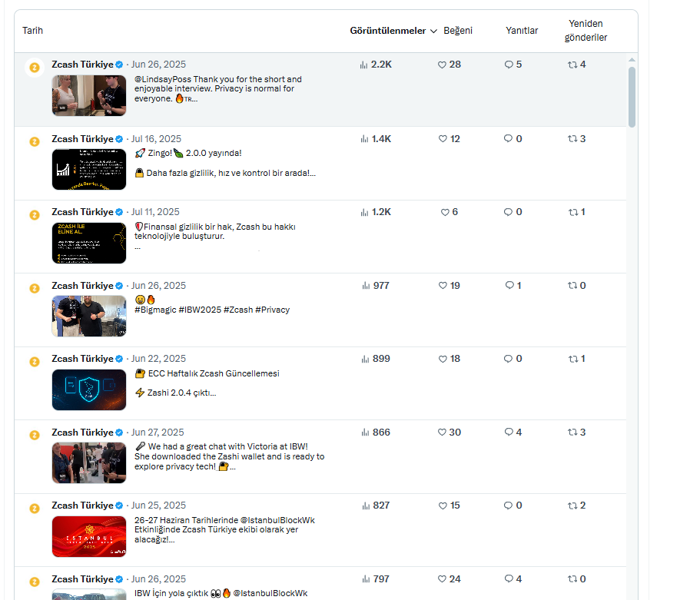The image size is (700, 600).
Task: Click views chart icon showing 866
Action: point(365,433)
